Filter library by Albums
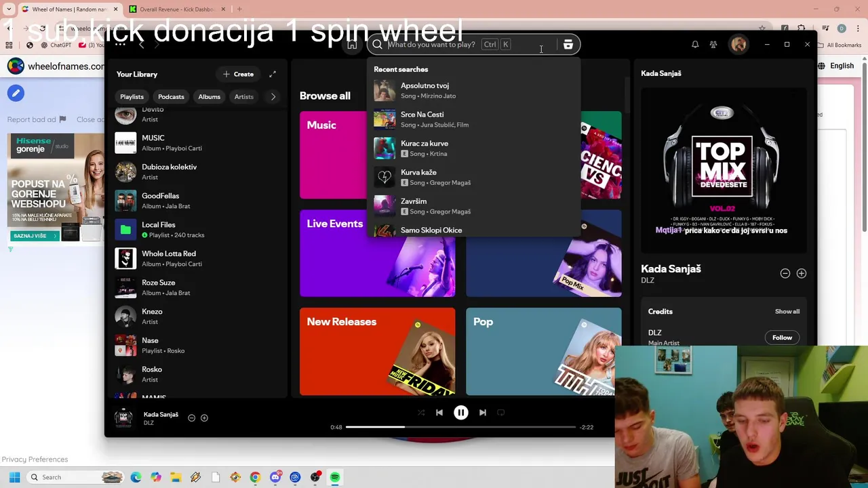868x488 pixels. tap(209, 97)
